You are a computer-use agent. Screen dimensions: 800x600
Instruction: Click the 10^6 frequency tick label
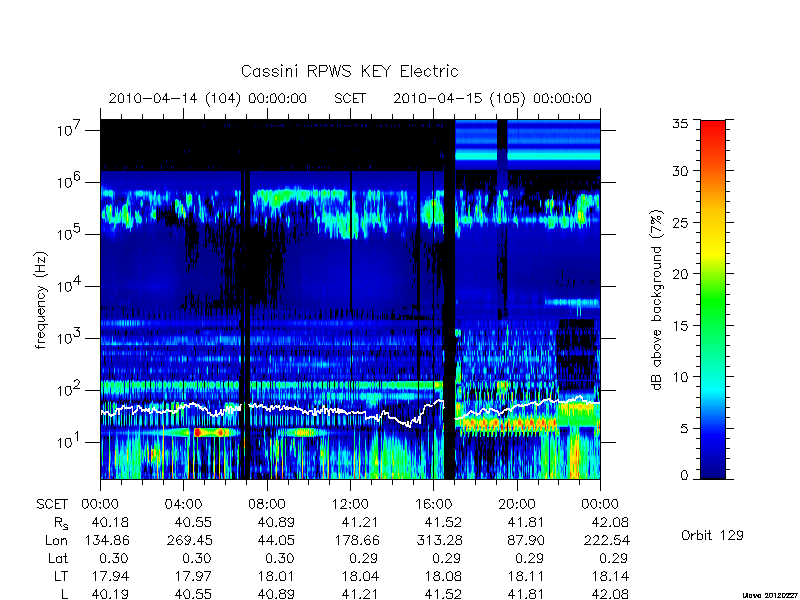[x=69, y=182]
